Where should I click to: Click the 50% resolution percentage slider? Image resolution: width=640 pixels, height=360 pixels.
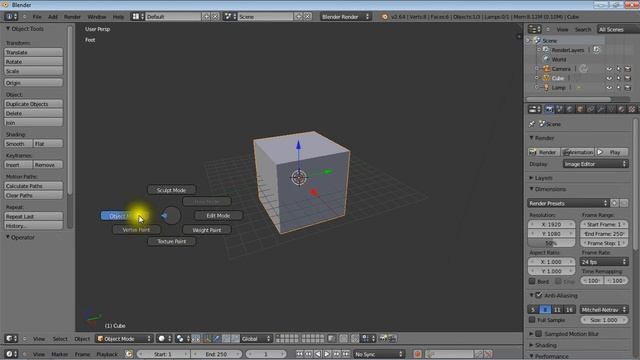[x=551, y=243]
